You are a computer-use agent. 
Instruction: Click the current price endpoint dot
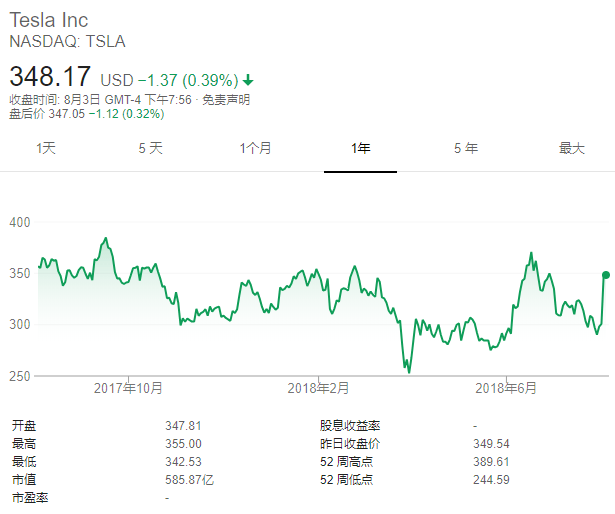point(606,275)
